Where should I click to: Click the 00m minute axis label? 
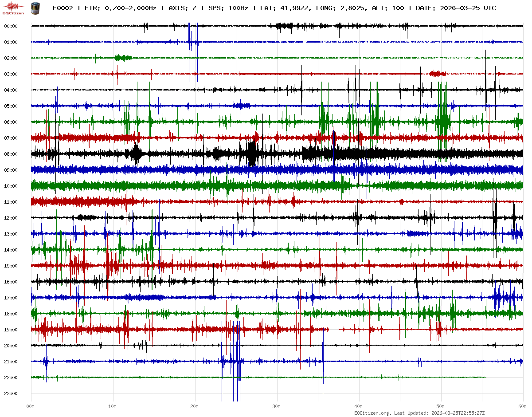click(31, 406)
